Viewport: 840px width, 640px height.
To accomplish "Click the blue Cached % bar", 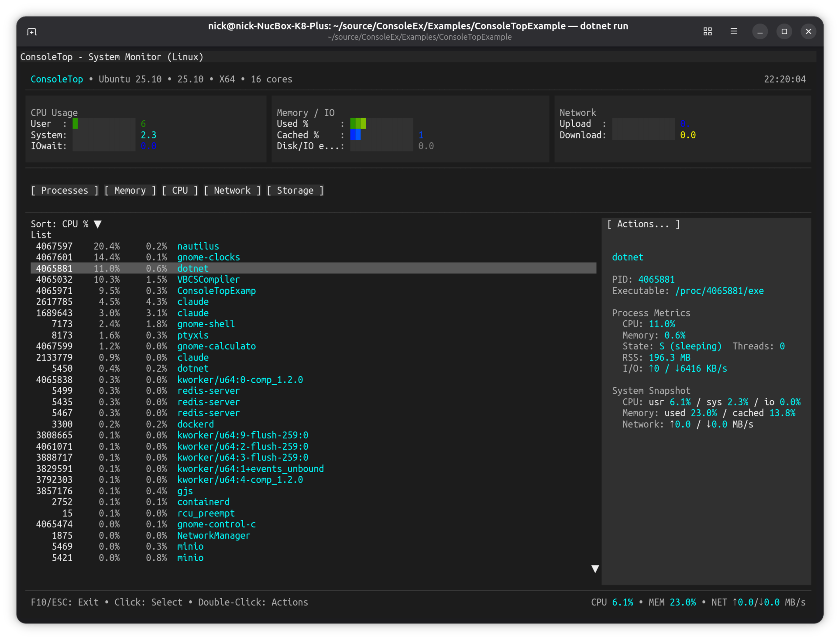I will click(355, 135).
